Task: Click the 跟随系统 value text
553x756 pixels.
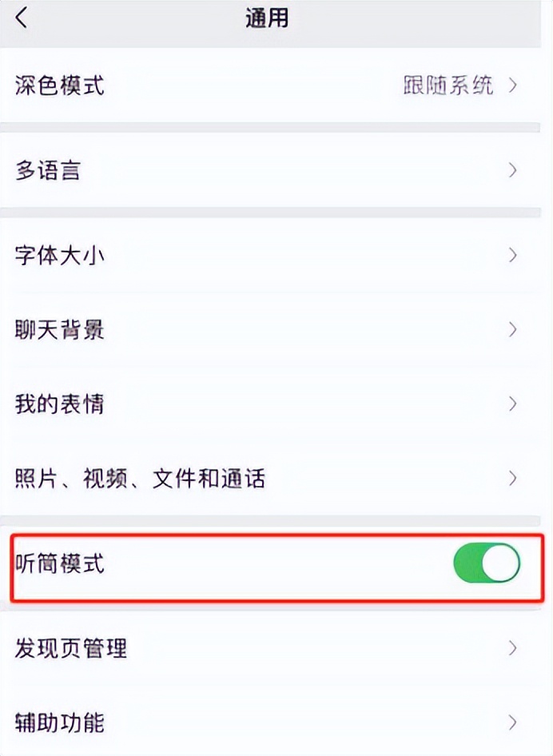Action: click(x=448, y=86)
